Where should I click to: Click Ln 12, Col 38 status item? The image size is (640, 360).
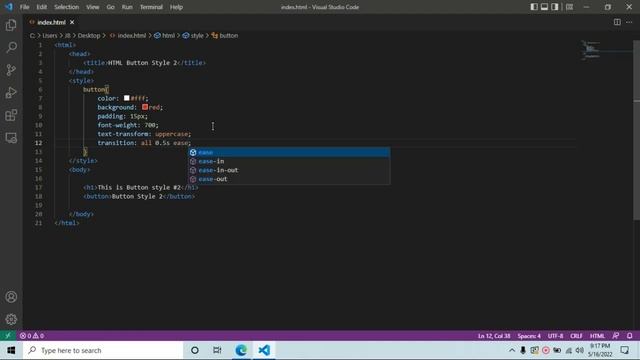click(494, 336)
